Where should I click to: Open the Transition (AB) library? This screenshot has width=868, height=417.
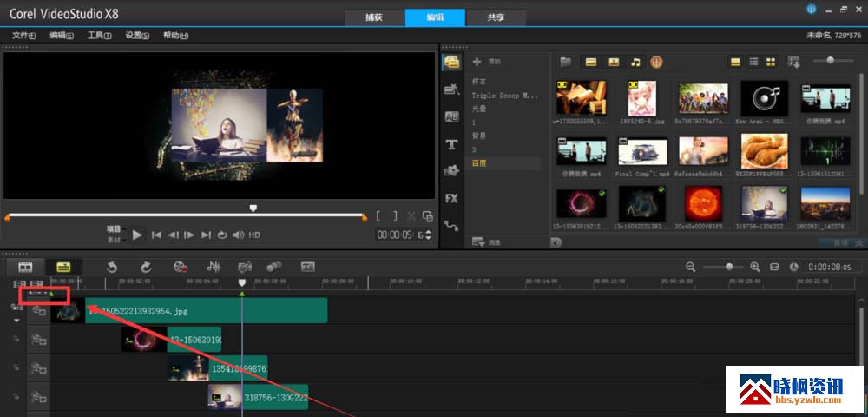[451, 116]
